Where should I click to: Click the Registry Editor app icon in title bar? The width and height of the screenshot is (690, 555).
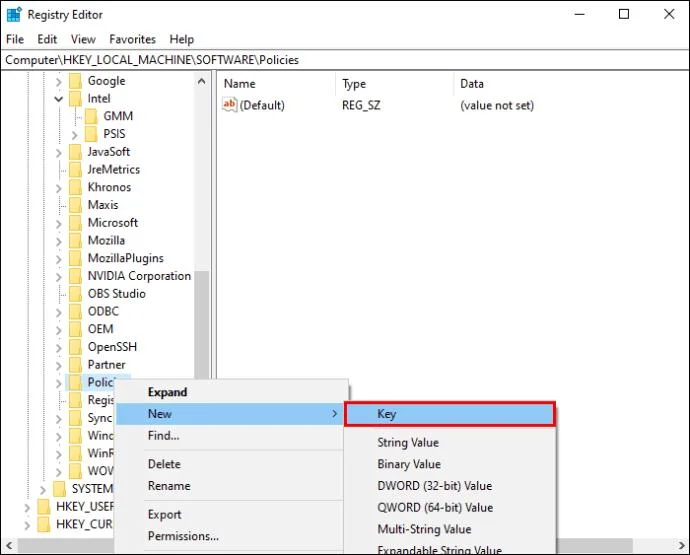point(14,14)
